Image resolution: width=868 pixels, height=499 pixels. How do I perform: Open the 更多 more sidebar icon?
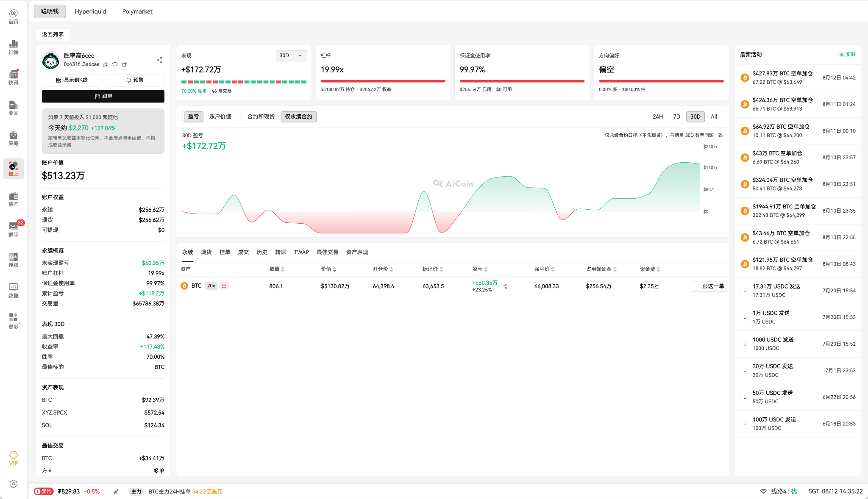(x=14, y=322)
